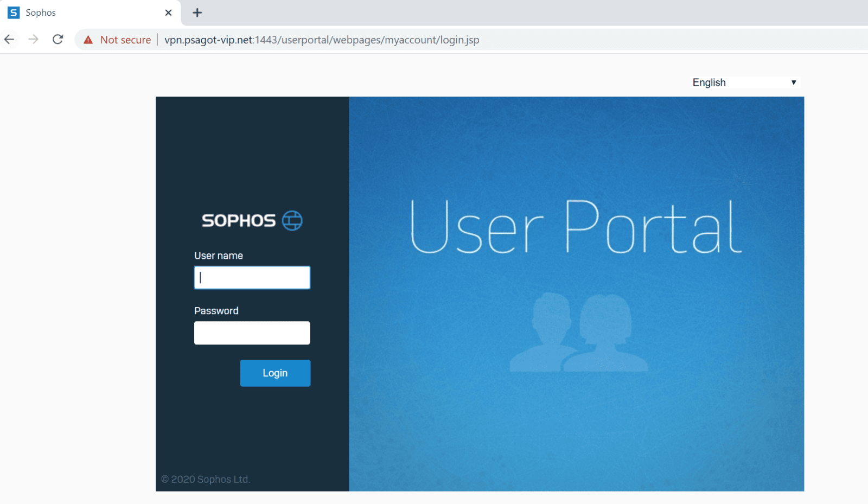Image resolution: width=868 pixels, height=504 pixels.
Task: Reload the page with refresh icon
Action: coord(58,39)
